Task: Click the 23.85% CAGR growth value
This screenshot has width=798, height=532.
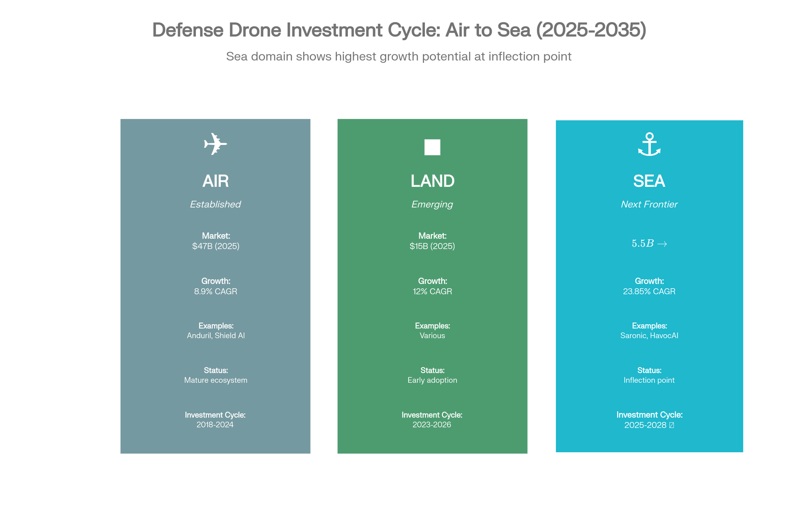Action: click(649, 291)
